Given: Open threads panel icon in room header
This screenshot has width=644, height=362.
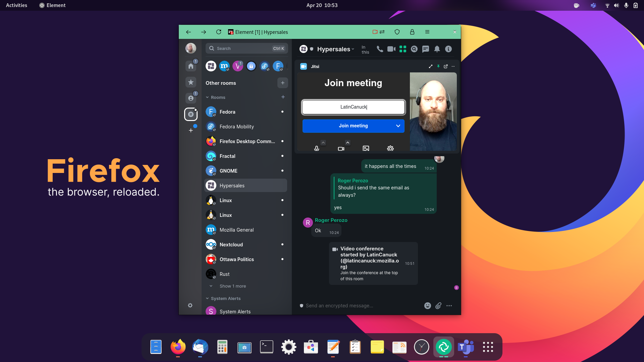Looking at the screenshot, I should tap(426, 49).
